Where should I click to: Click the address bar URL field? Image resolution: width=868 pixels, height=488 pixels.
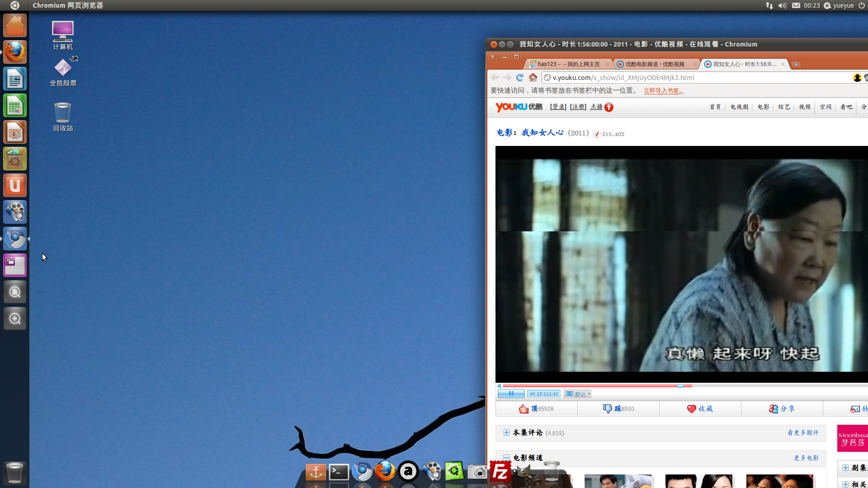pos(696,78)
